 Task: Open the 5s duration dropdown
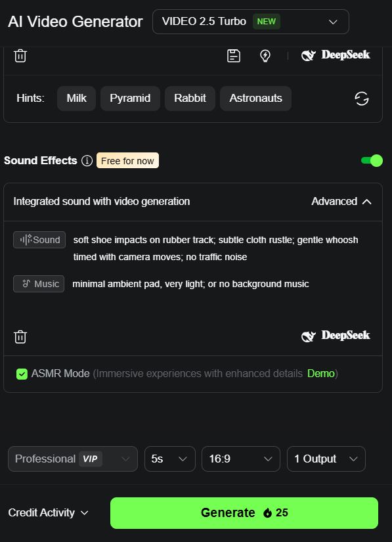point(170,459)
